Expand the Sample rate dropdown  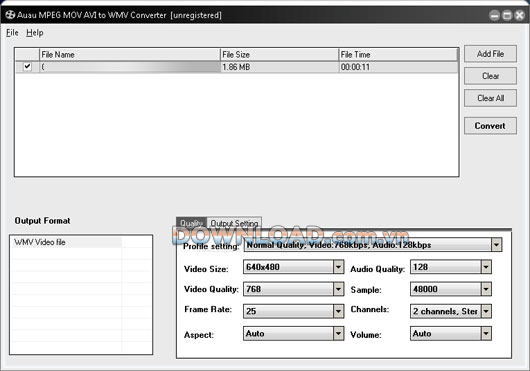pyautogui.click(x=486, y=289)
